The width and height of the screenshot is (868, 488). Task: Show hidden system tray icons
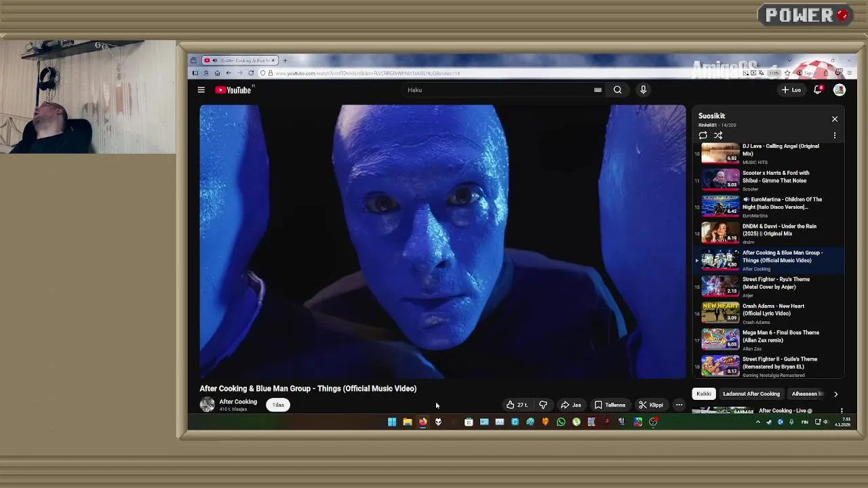click(758, 422)
